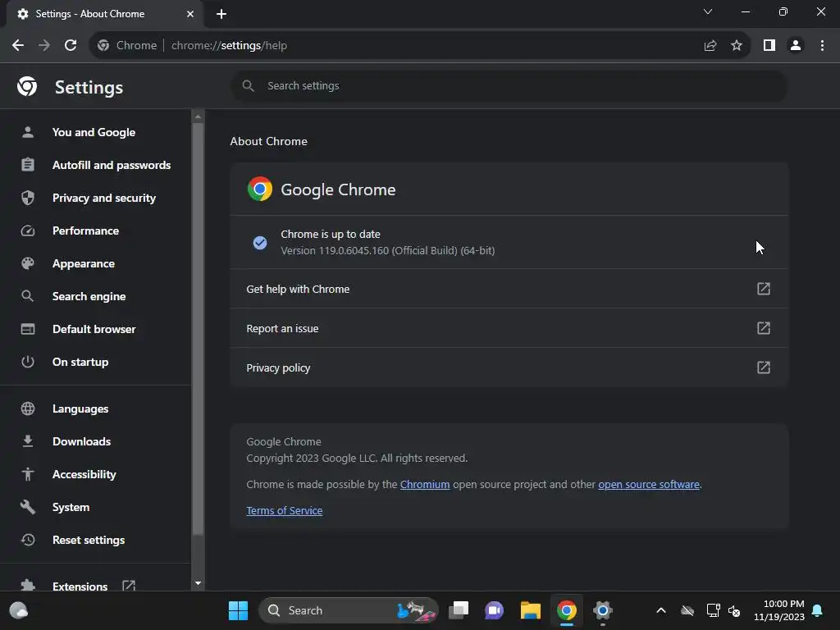Open the notification bell
The width and height of the screenshot is (840, 630).
coord(818,610)
